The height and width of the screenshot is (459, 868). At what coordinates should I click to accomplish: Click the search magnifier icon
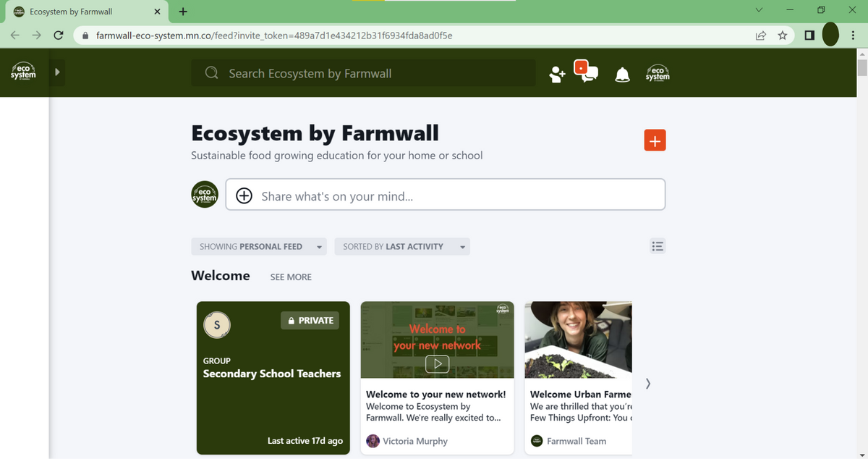pos(212,73)
